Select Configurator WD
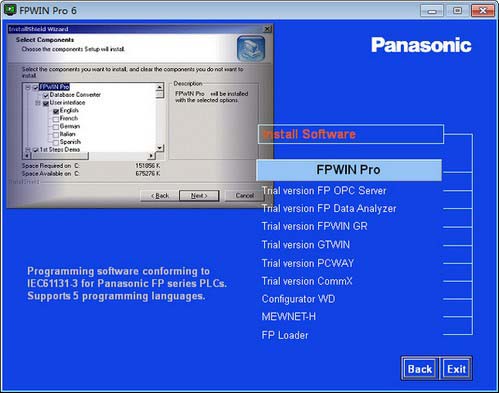The width and height of the screenshot is (499, 393). click(298, 299)
